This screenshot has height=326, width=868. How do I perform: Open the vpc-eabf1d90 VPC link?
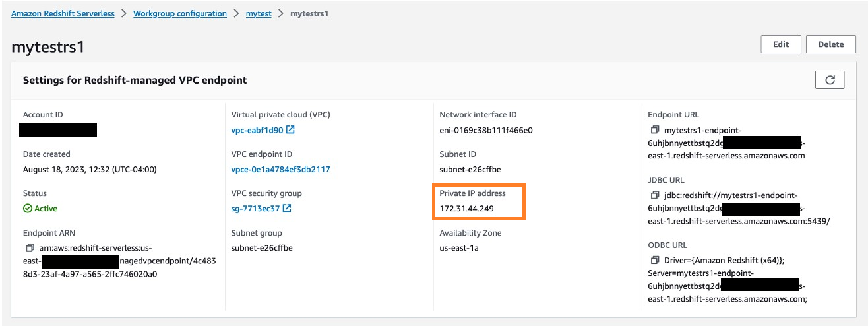point(257,130)
